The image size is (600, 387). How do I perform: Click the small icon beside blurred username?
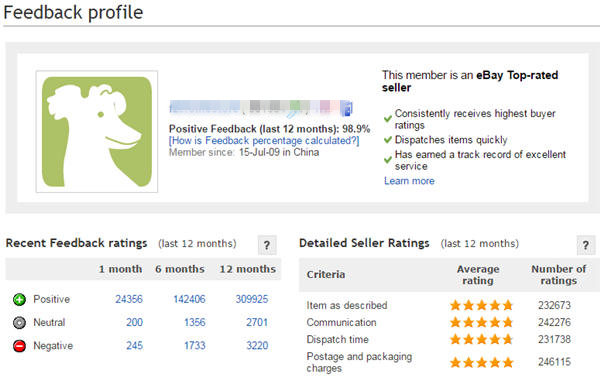point(347,108)
